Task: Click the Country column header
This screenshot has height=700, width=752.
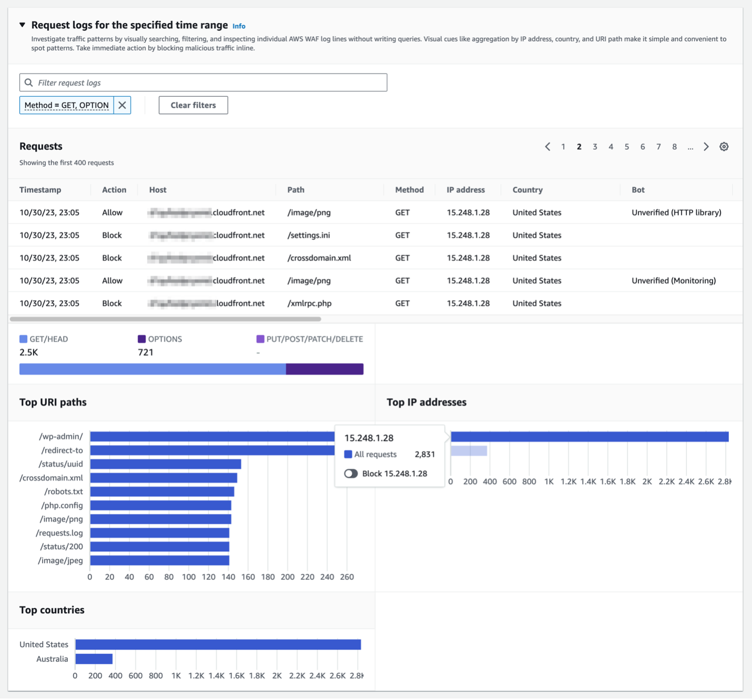Action: [527, 190]
